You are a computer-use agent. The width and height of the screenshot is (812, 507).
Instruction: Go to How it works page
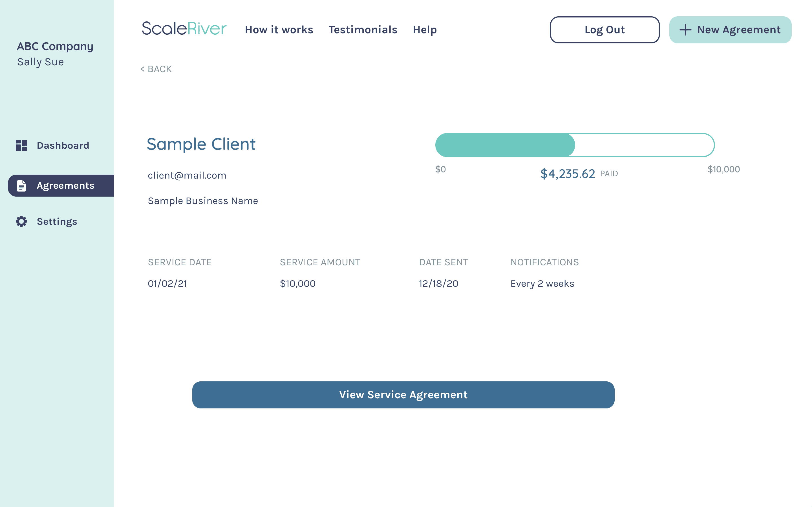[x=279, y=30]
